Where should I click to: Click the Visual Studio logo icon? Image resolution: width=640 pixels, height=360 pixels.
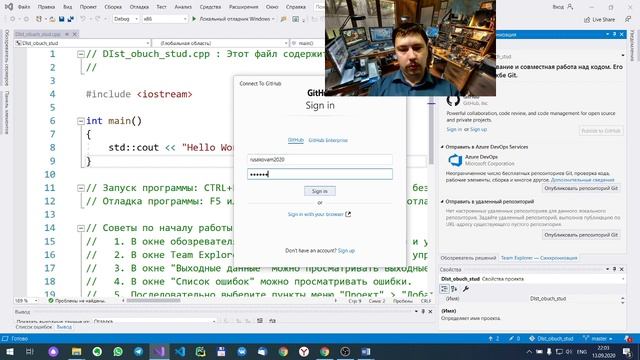[x=9, y=7]
